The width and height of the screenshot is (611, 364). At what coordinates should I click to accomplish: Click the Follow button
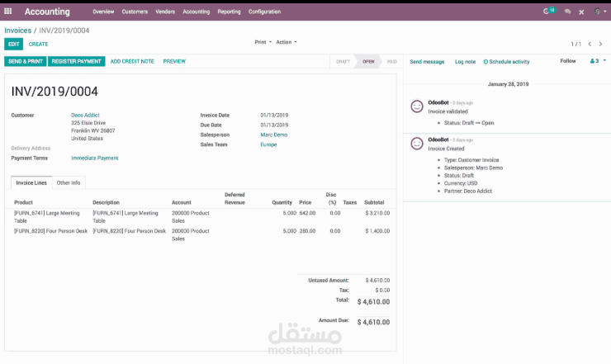[x=568, y=61]
